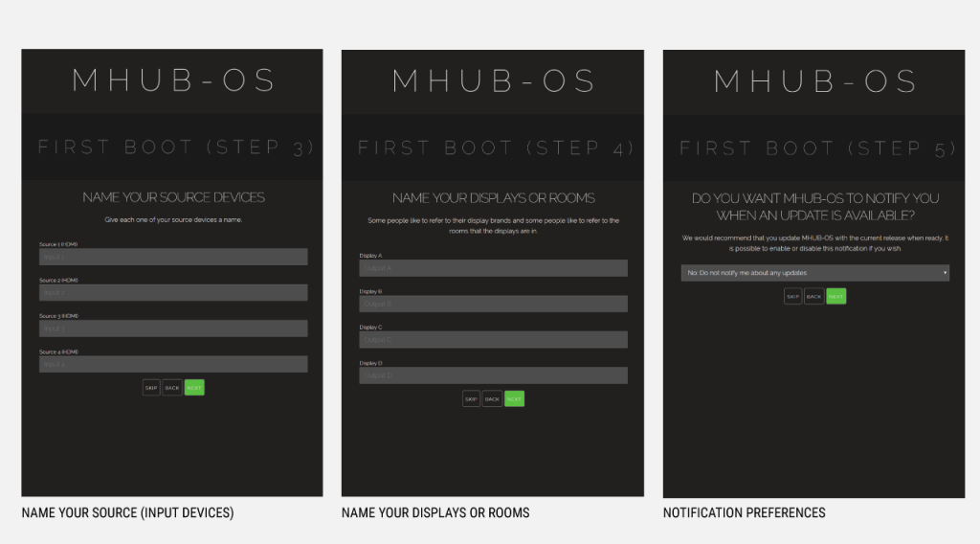
Task: Click the Display C name field
Action: (493, 340)
